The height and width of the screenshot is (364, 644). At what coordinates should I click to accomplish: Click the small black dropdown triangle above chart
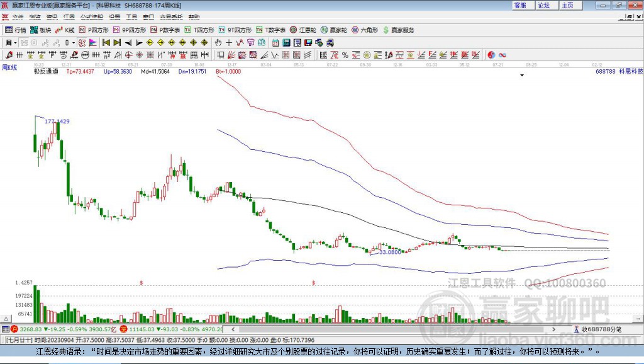tap(522, 76)
